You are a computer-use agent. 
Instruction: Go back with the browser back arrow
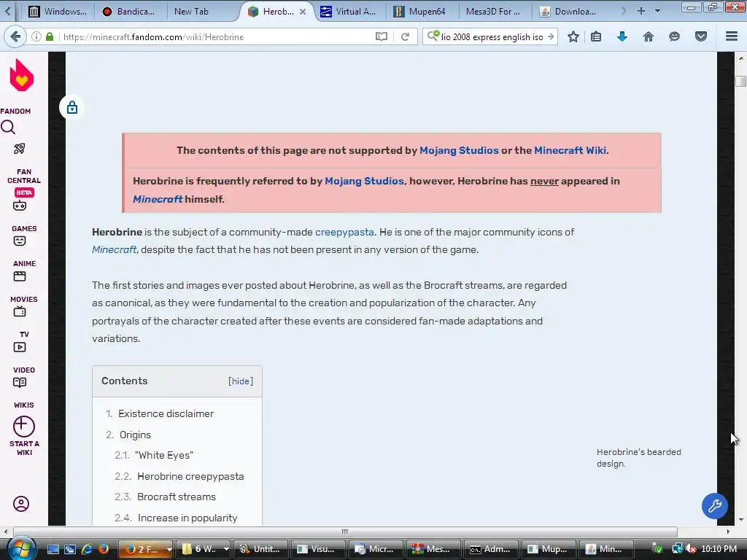point(15,36)
